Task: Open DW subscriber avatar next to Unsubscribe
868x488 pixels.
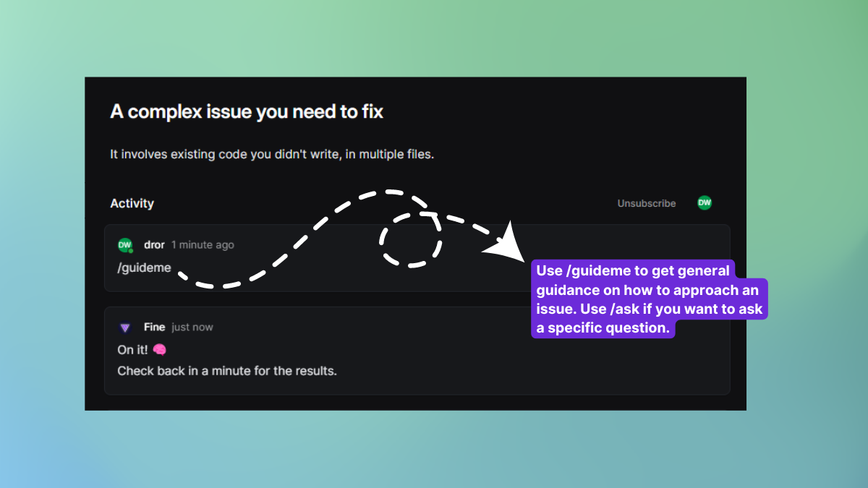Action: 704,203
